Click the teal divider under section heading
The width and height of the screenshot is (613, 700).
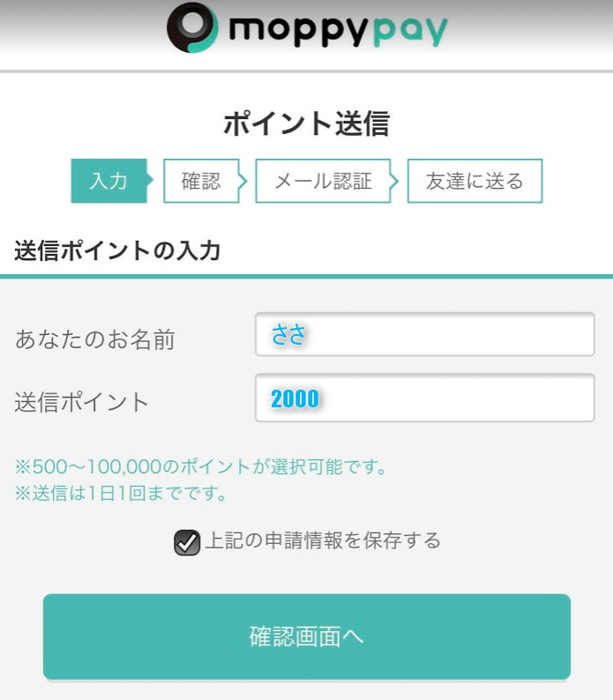coord(306,277)
